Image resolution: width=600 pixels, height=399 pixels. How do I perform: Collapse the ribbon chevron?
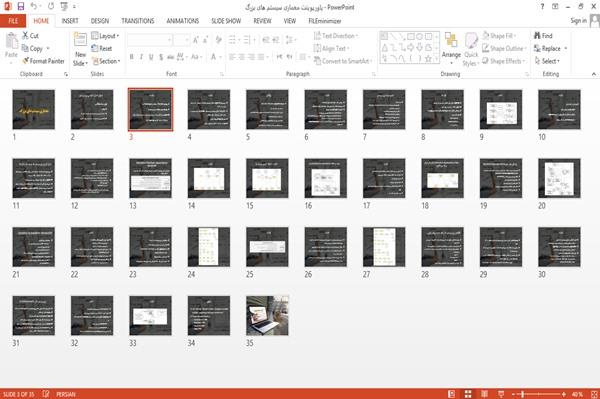pos(593,74)
